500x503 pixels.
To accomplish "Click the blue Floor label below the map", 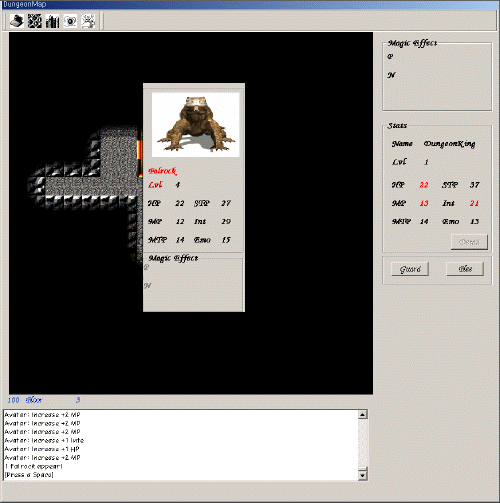I will [34, 400].
